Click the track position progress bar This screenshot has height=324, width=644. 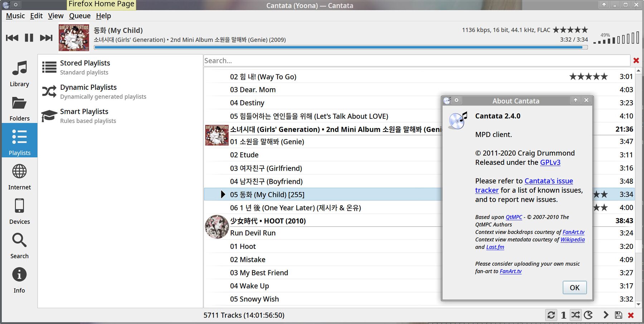tap(341, 47)
